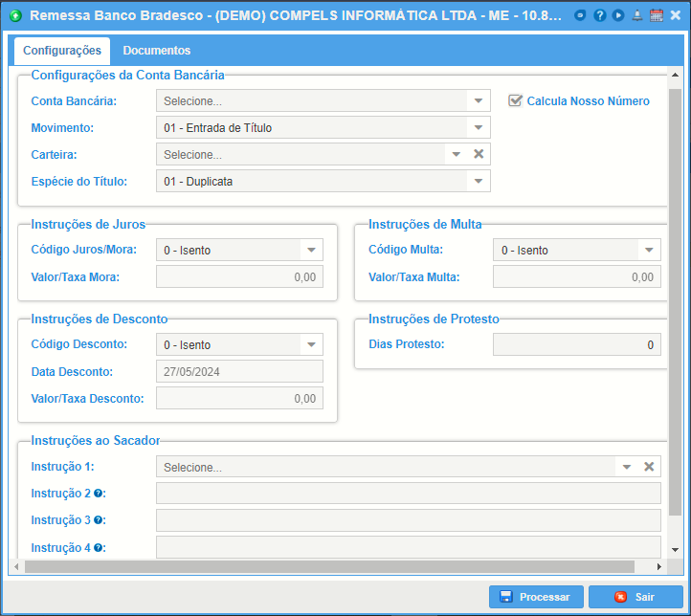Viewport: 691px width, 616px height.
Task: Click the vertical scrollbar thumb
Action: (x=675, y=302)
